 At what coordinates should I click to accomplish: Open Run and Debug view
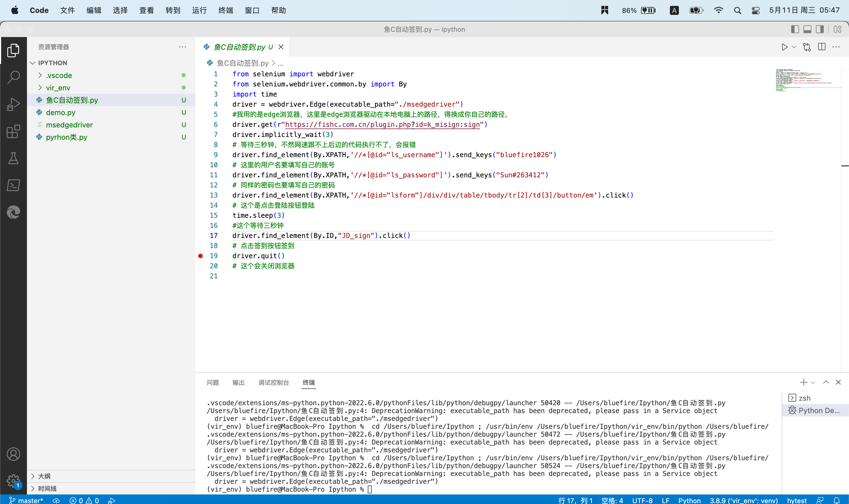coord(13,104)
